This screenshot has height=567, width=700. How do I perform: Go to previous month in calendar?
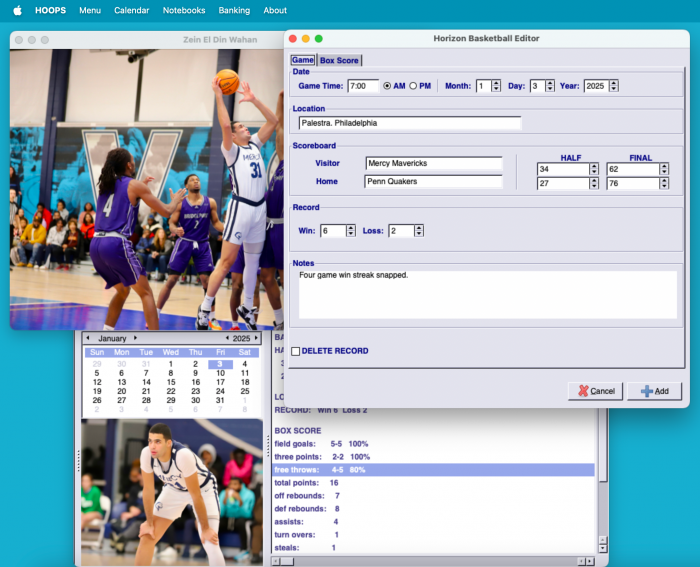point(88,339)
